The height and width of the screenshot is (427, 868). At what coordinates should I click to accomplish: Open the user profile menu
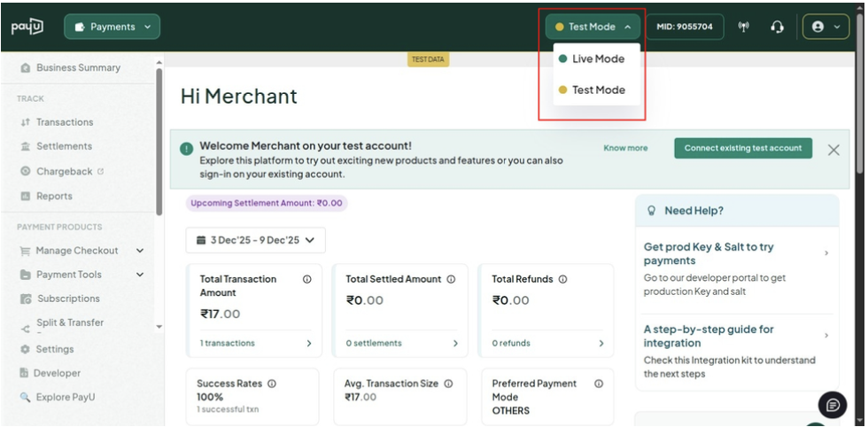(825, 27)
